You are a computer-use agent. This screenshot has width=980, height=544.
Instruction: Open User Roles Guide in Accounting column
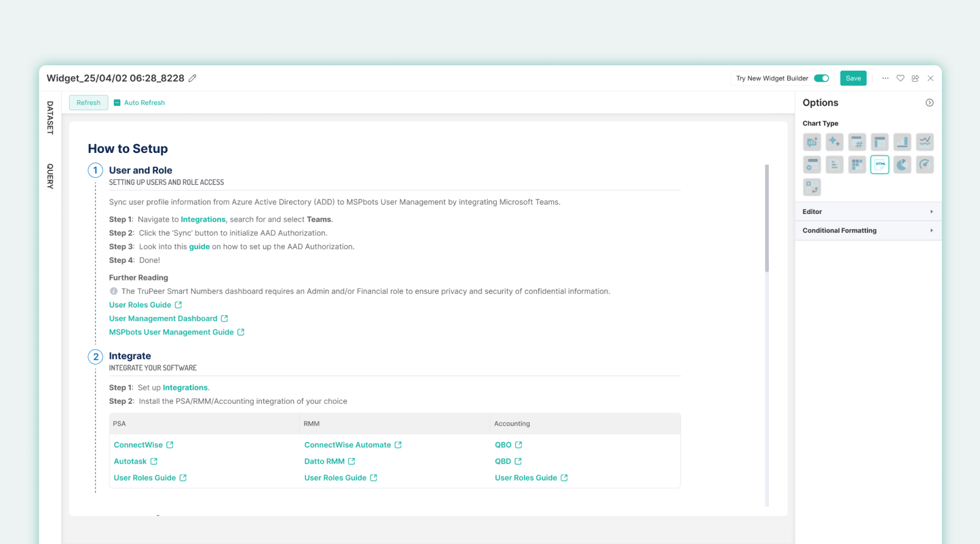point(526,478)
